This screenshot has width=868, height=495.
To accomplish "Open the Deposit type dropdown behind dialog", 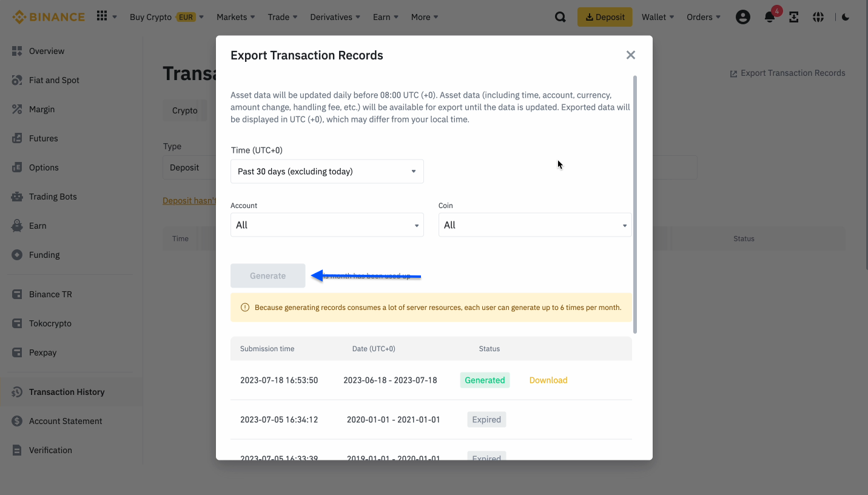I will click(189, 167).
